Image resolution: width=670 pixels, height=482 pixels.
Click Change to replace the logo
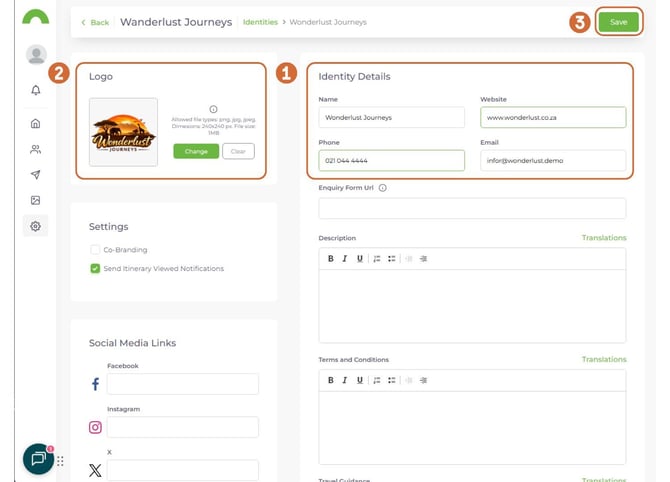195,151
